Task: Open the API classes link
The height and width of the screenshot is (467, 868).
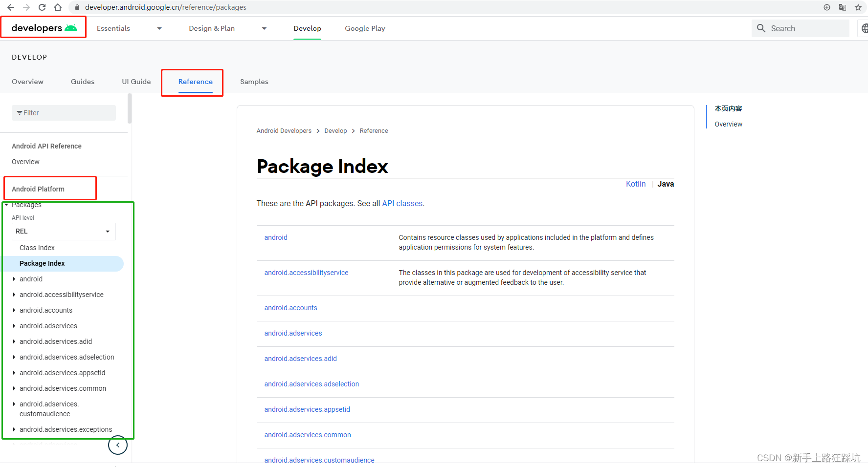Action: (402, 204)
